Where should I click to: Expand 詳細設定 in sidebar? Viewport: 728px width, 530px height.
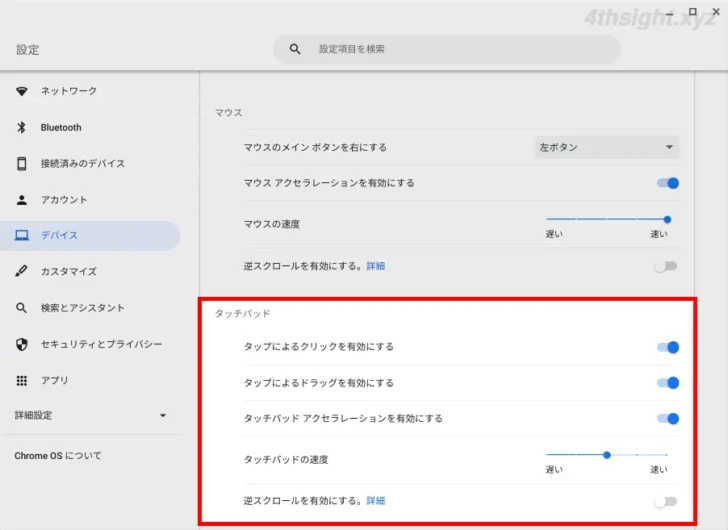coord(90,415)
